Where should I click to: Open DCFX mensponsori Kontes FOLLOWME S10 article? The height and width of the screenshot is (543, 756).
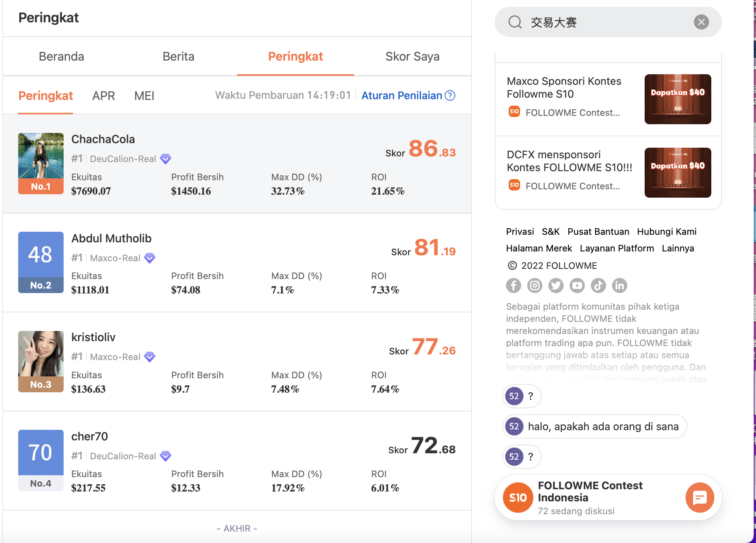coord(569,161)
